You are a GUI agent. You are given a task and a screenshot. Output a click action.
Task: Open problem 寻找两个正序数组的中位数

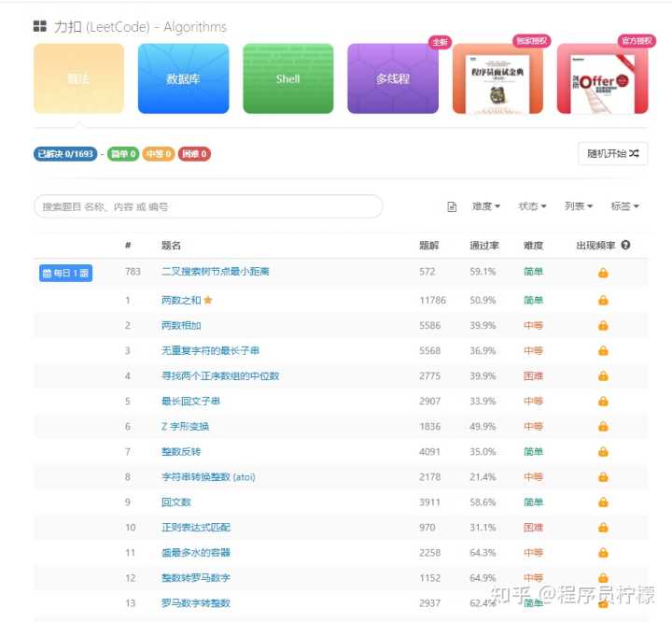click(220, 375)
